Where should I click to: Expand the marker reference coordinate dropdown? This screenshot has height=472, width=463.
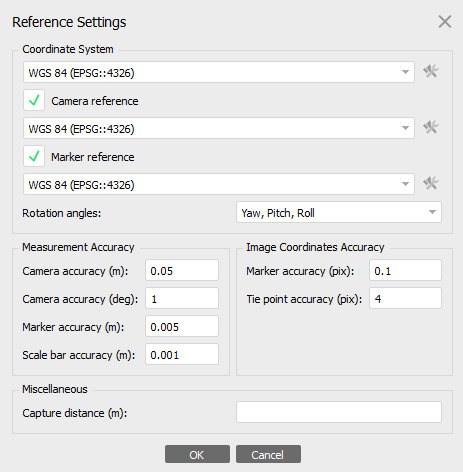pos(219,184)
